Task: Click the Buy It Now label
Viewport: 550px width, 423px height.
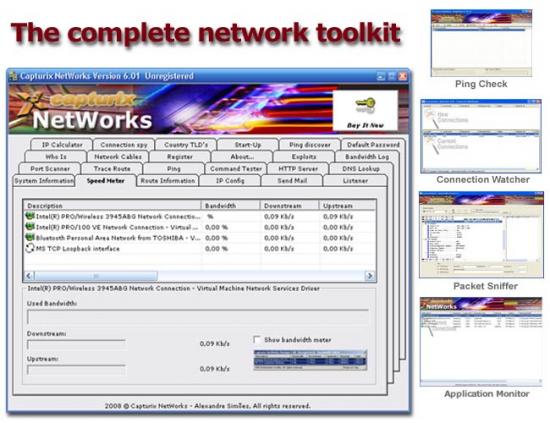Action: pyautogui.click(x=365, y=125)
